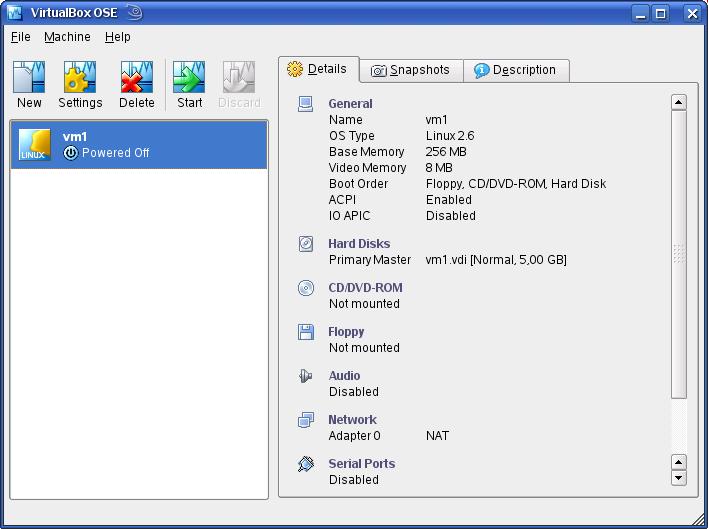The width and height of the screenshot is (708, 529).
Task: Click the Hard Disks section icon
Action: (x=306, y=244)
